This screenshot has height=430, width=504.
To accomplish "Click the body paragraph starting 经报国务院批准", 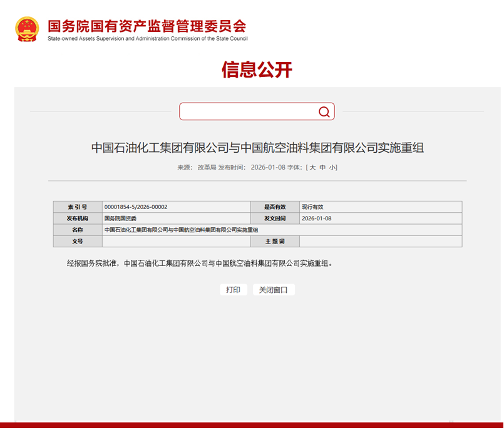I will (200, 264).
